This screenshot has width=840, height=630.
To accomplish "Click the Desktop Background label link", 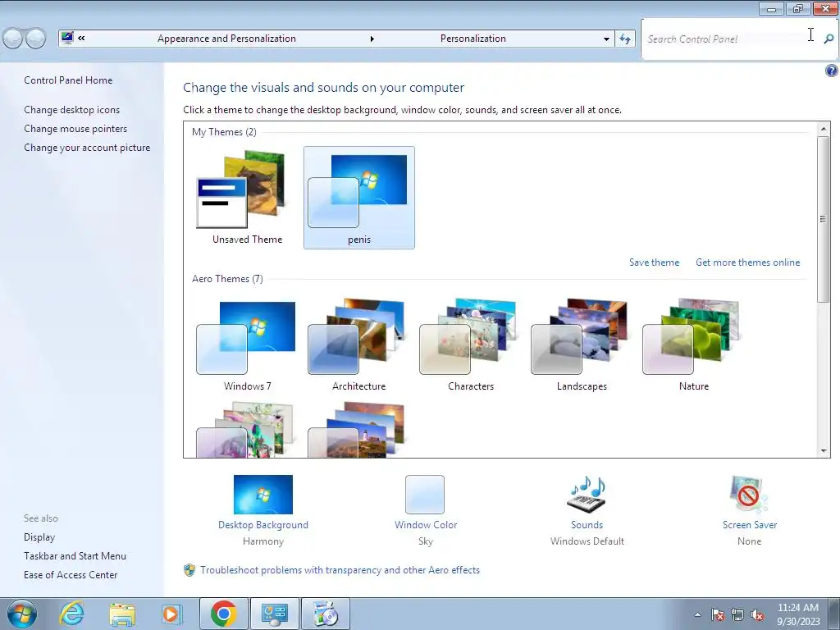I will pos(263,525).
